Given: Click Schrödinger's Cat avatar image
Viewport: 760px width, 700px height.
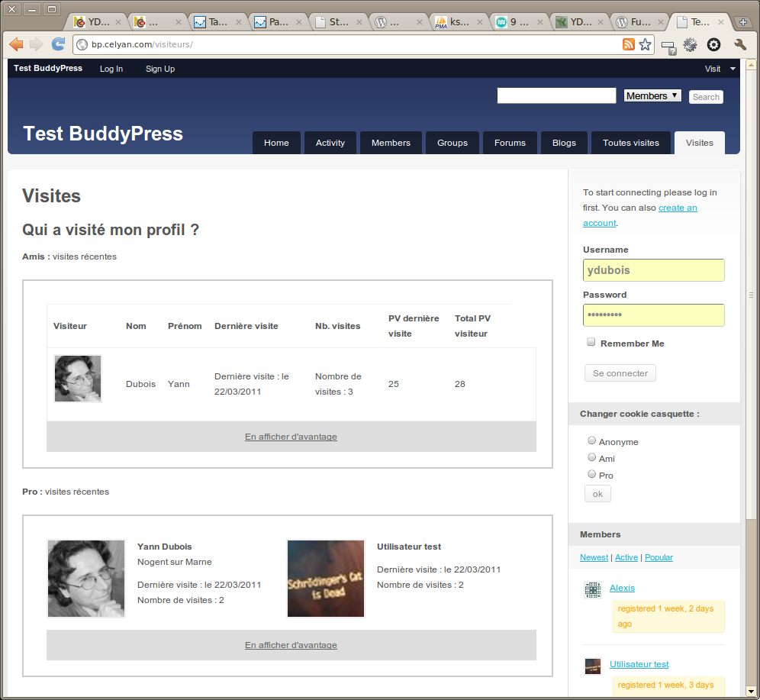Looking at the screenshot, I should click(326, 579).
